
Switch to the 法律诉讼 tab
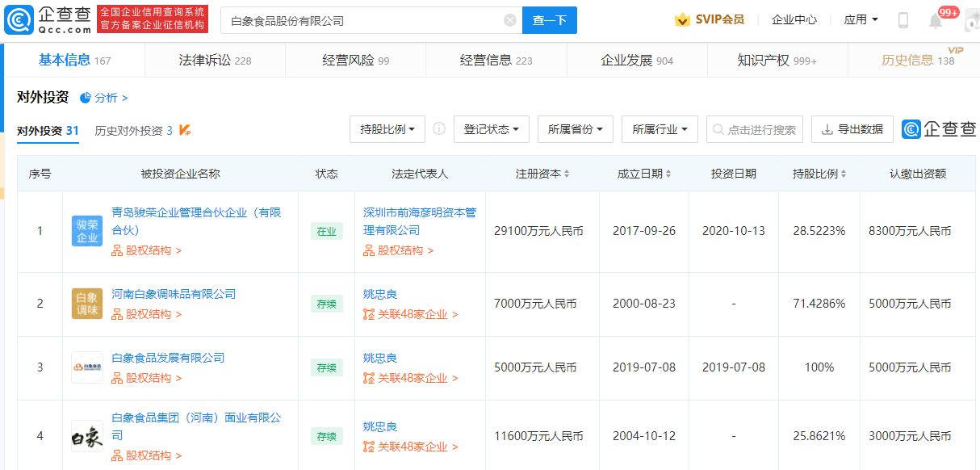[x=215, y=60]
